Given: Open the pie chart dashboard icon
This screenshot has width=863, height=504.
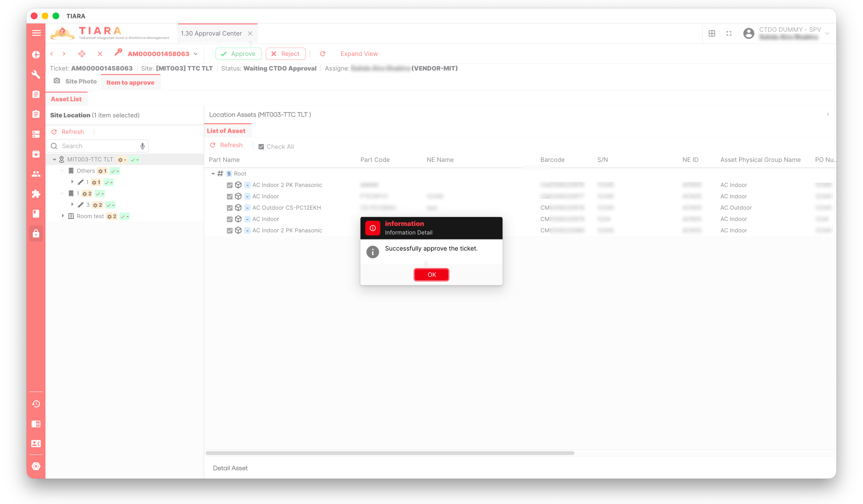Looking at the screenshot, I should (x=36, y=54).
